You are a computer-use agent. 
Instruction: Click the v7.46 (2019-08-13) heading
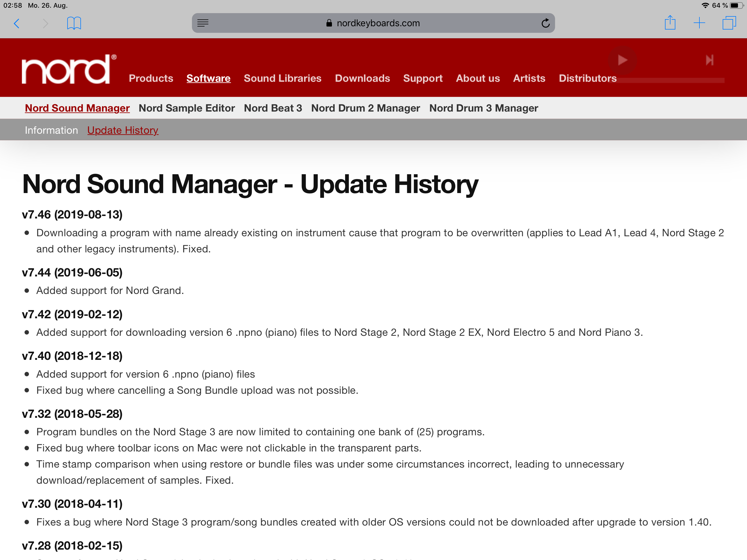click(x=72, y=214)
